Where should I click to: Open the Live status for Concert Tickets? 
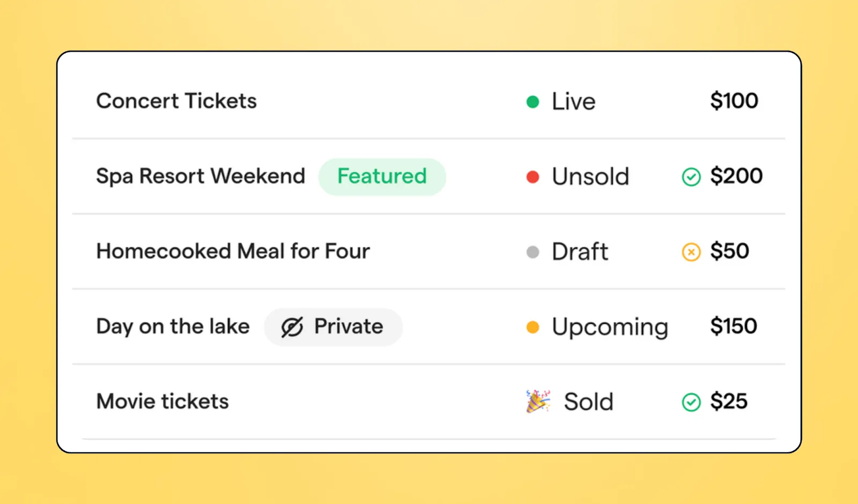(x=573, y=101)
